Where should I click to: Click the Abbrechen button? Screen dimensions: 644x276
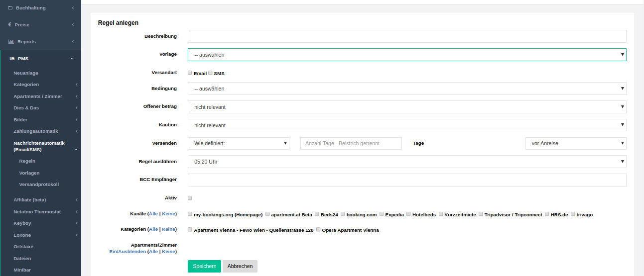point(240,266)
